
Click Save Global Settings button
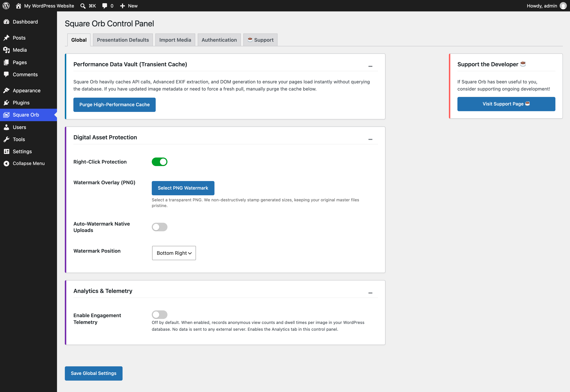tap(94, 373)
